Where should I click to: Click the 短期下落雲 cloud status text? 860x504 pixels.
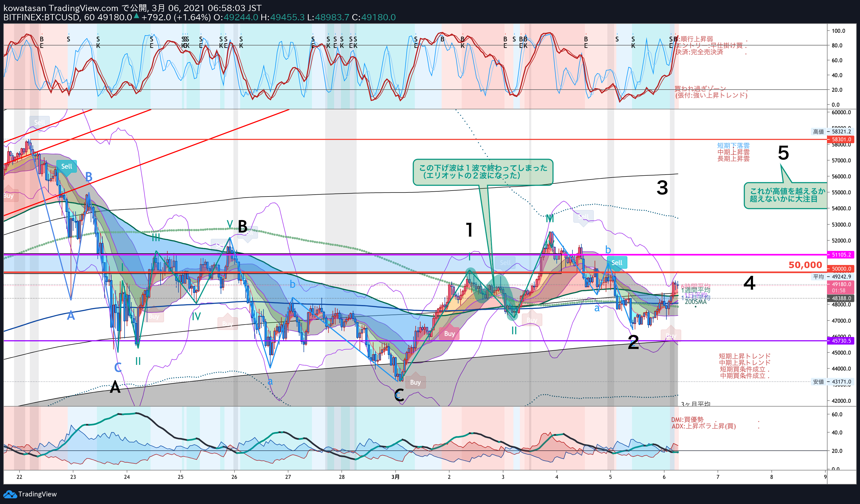[x=733, y=145]
